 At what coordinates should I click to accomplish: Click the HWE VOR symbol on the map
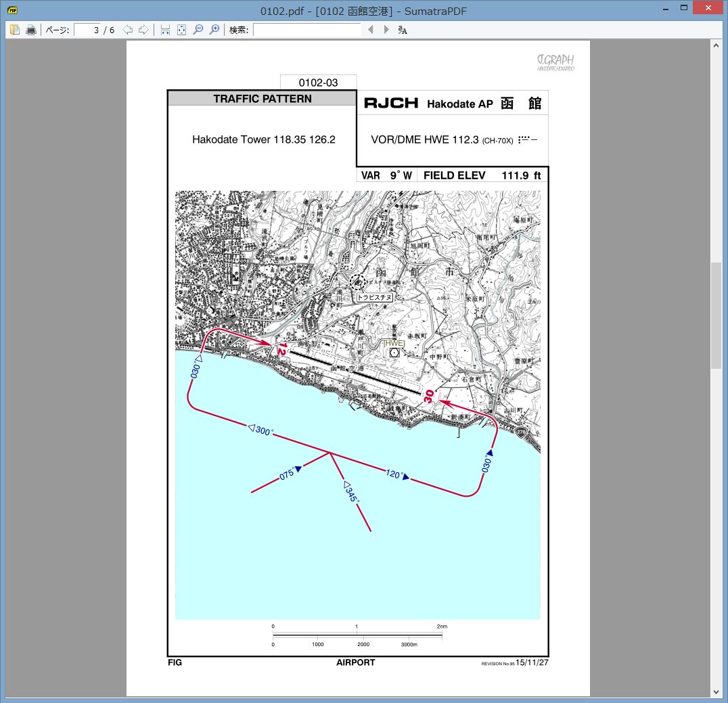pos(394,353)
